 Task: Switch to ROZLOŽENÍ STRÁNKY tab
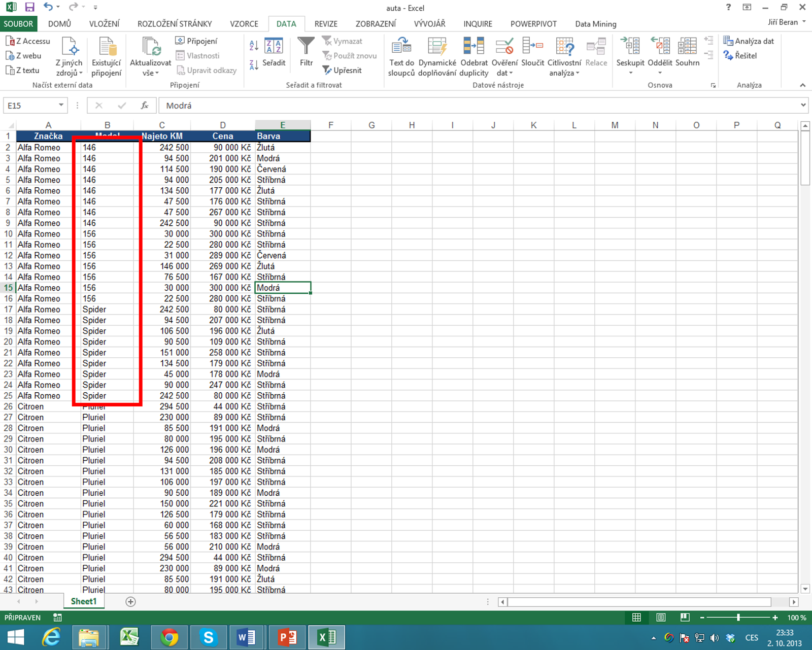click(175, 24)
